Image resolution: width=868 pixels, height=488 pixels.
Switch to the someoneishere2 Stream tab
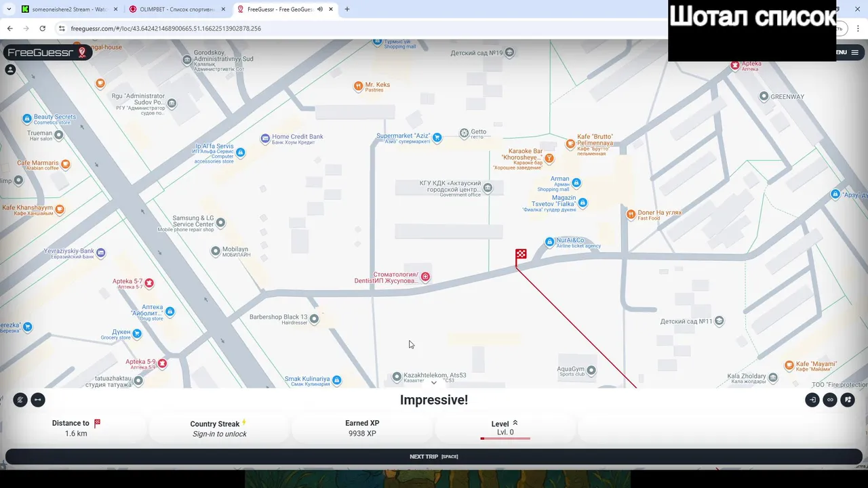tap(70, 9)
